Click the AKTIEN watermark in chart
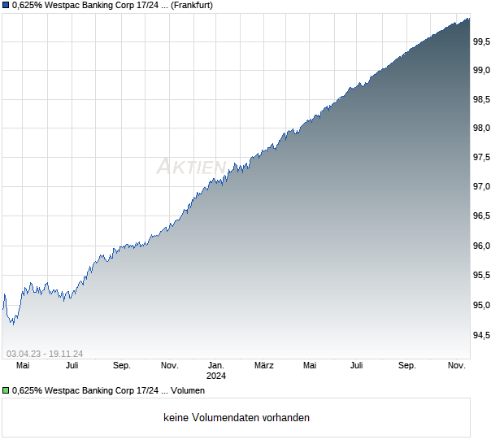This screenshot has width=504, height=444. pos(192,167)
